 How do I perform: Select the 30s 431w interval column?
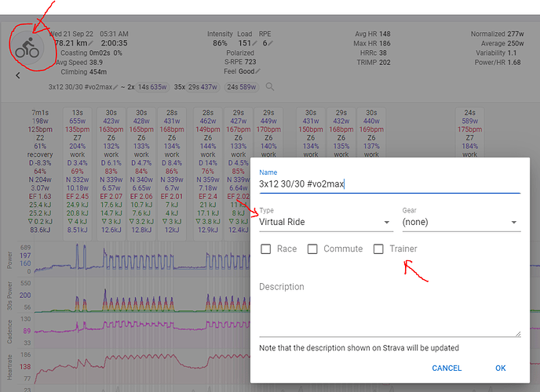(311, 132)
